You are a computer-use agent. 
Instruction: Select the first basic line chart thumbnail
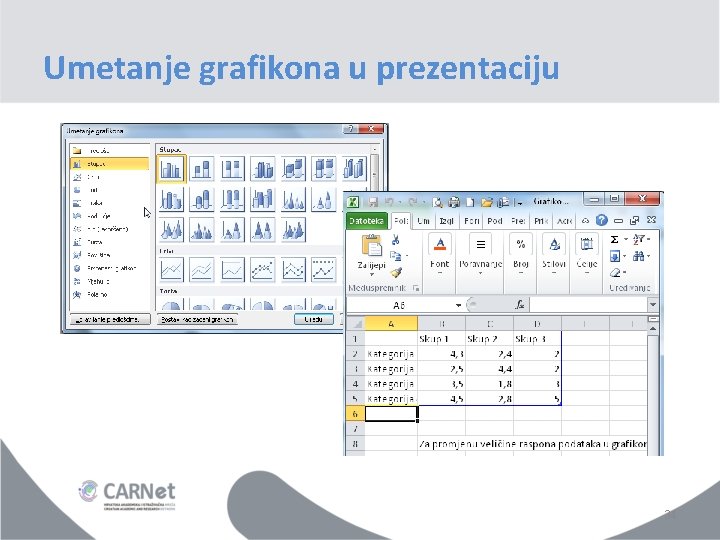(x=171, y=270)
